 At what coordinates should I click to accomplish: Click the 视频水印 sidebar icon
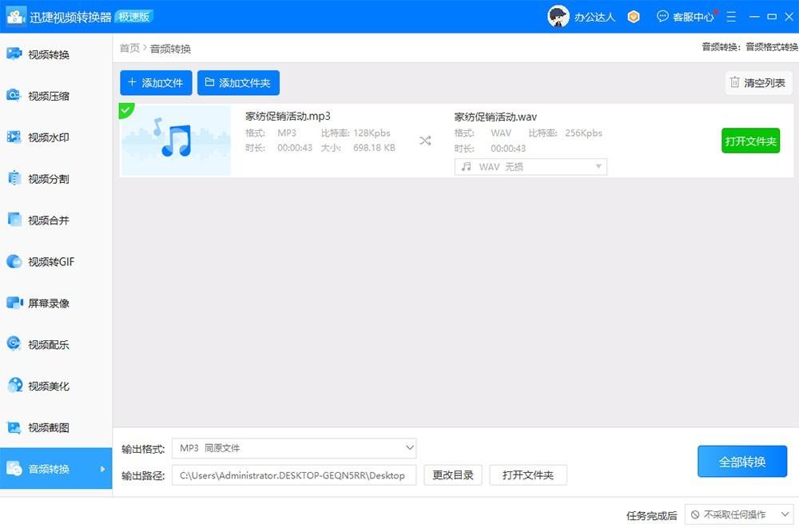14,137
